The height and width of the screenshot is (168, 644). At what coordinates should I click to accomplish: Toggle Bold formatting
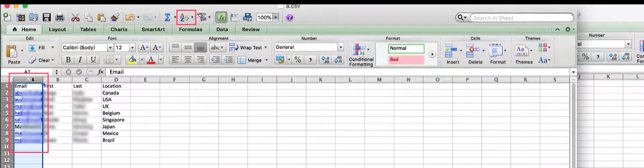[x=68, y=60]
